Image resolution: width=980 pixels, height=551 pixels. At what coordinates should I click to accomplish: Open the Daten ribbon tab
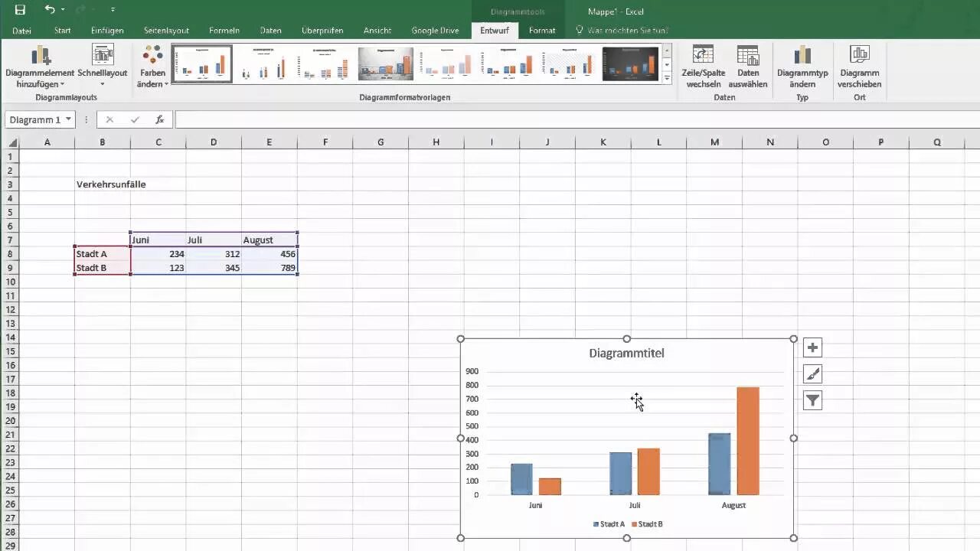point(270,31)
